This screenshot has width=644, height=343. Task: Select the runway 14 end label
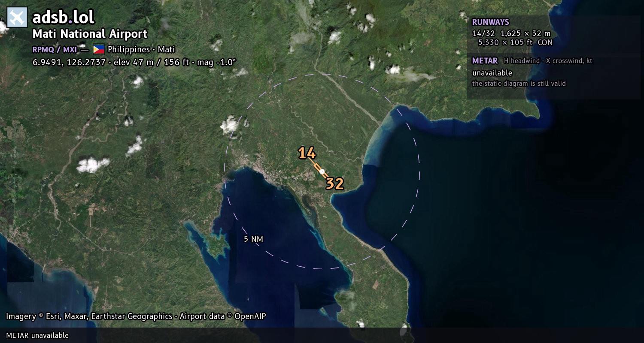(x=307, y=153)
